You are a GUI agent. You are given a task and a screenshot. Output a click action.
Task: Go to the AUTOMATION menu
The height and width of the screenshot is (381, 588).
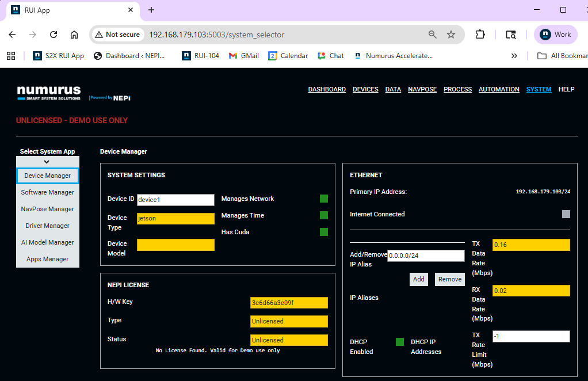[499, 89]
